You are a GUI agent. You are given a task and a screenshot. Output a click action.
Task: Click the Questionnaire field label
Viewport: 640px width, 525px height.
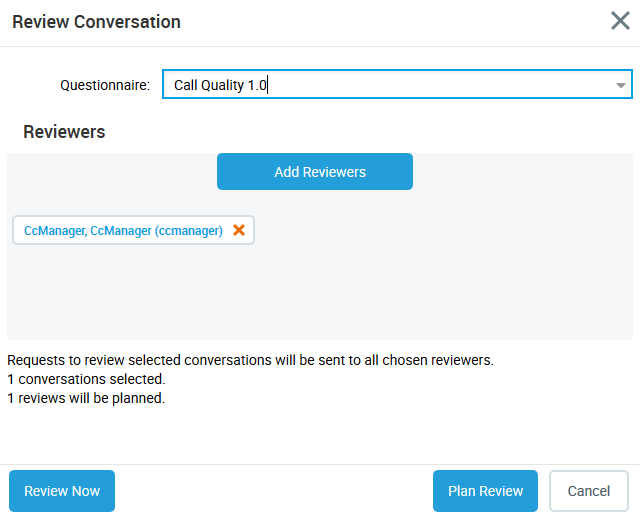(x=105, y=85)
